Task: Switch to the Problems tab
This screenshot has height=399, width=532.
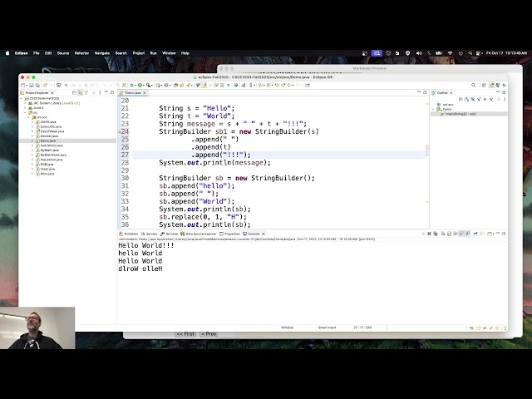Action: coord(129,234)
